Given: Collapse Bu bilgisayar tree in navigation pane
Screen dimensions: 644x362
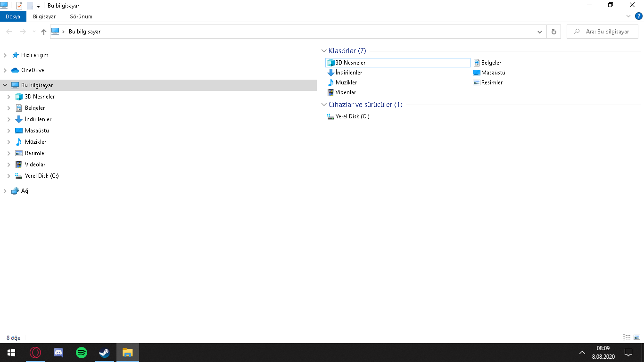Looking at the screenshot, I should pos(5,85).
